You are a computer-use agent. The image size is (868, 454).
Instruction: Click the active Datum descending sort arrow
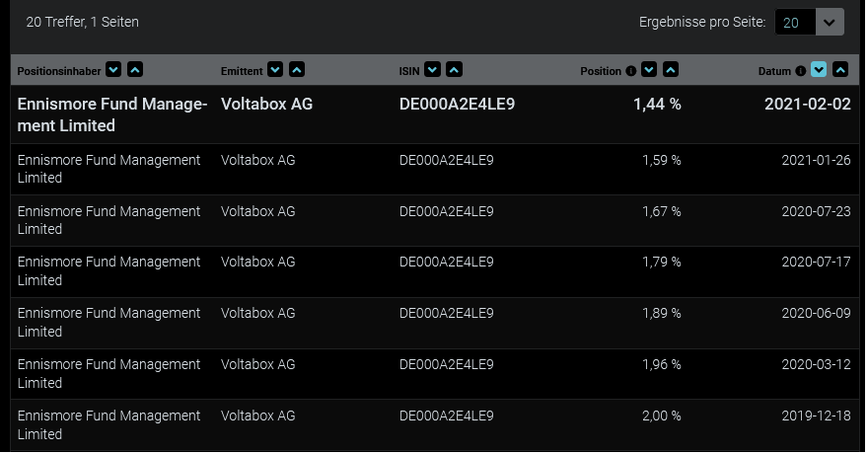pyautogui.click(x=819, y=70)
